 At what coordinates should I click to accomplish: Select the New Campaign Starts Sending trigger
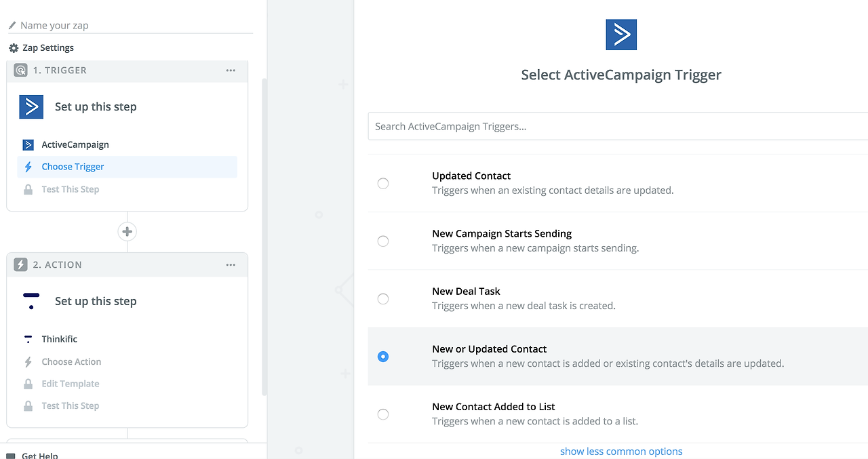[383, 241]
